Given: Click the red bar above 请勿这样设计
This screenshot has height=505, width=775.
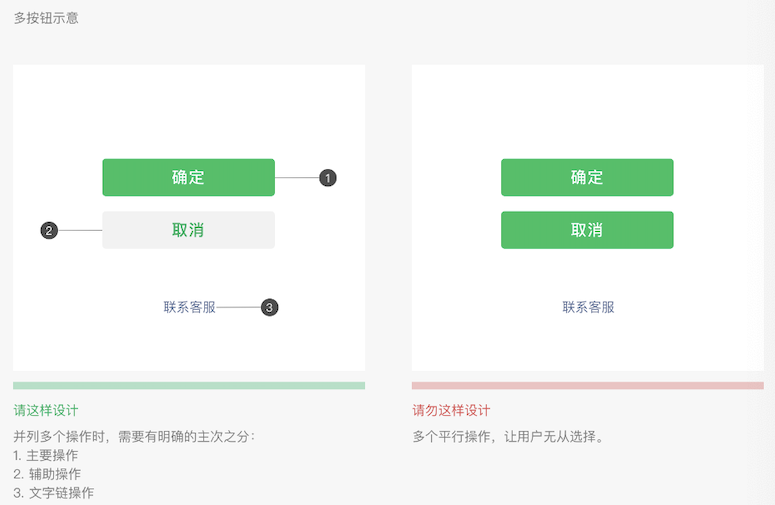Looking at the screenshot, I should (587, 385).
